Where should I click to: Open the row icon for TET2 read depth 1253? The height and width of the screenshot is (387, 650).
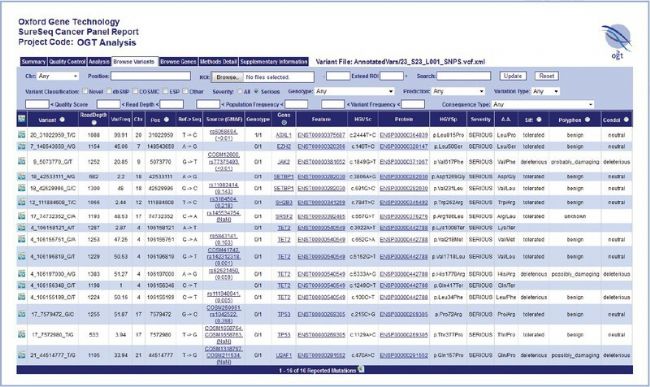click(x=22, y=239)
